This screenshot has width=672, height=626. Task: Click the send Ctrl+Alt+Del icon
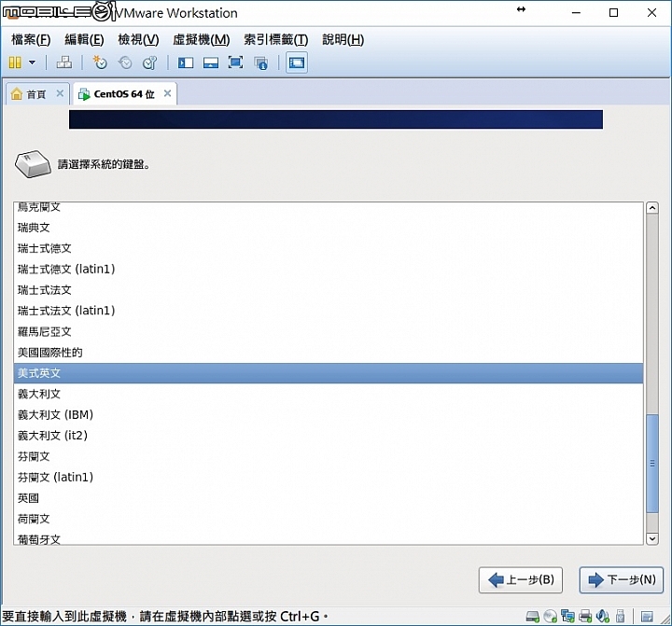[x=64, y=63]
